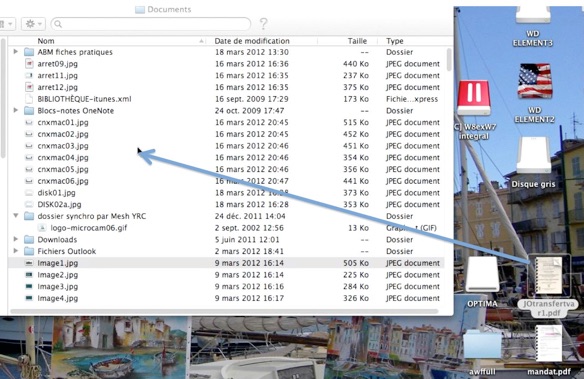Screen dimensions: 584x379
Task: Select the logo-microcam06.gif file row
Action: coord(226,228)
